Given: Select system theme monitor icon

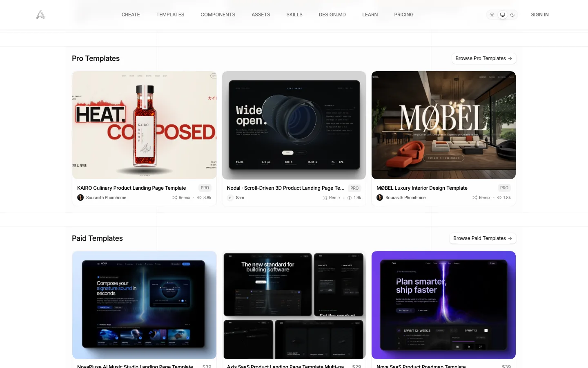Looking at the screenshot, I should pyautogui.click(x=503, y=15).
